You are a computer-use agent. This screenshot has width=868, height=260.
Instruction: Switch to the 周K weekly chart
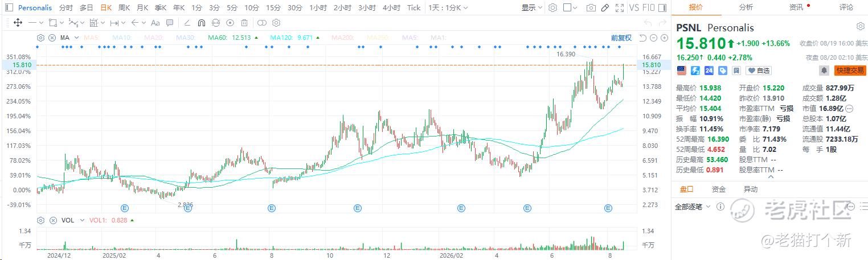(124, 8)
